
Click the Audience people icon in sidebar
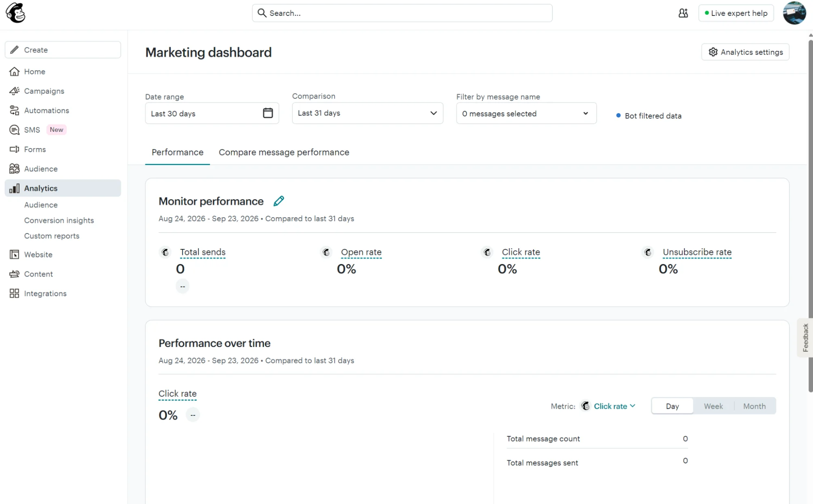click(x=14, y=169)
